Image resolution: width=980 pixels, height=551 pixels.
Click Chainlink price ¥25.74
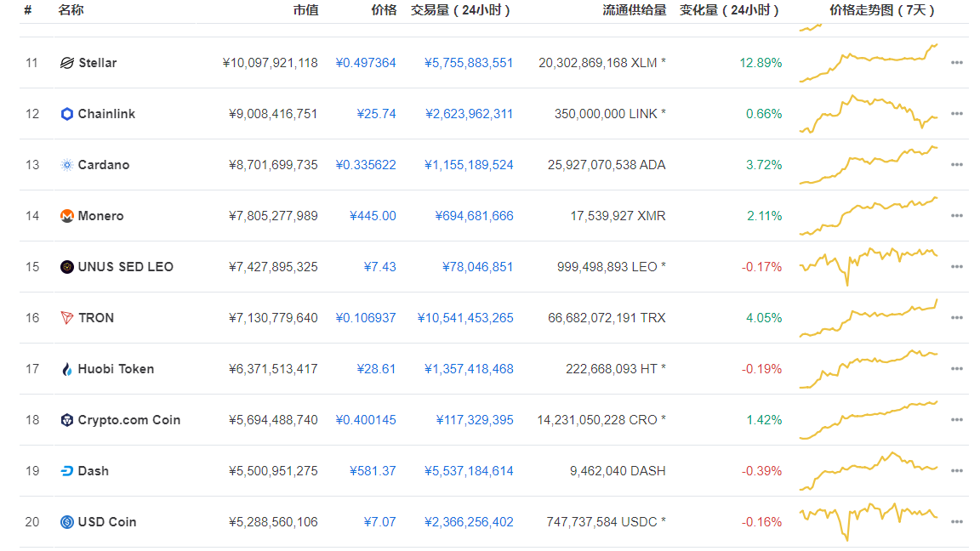tap(376, 114)
